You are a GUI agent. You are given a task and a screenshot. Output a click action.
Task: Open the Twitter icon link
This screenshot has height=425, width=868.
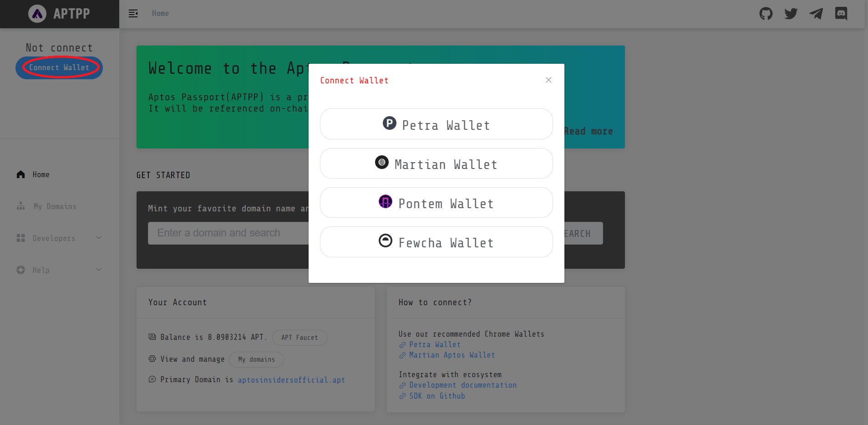pos(791,14)
